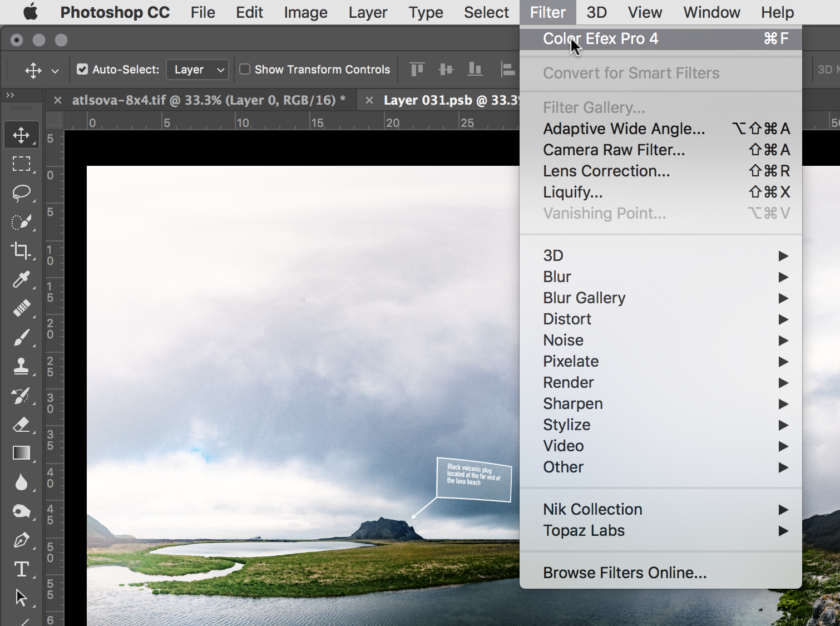This screenshot has height=626, width=840.
Task: Expand the Video submenu
Action: coord(661,446)
